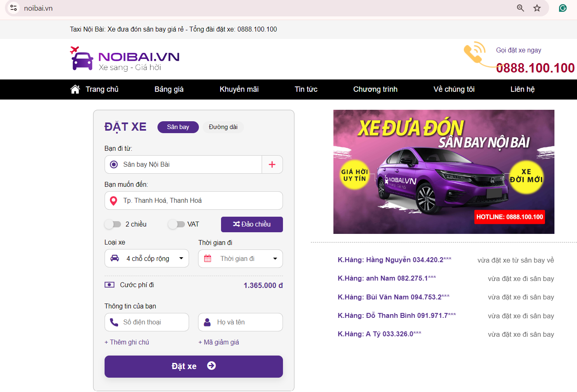Click vừa đặt xe từ sân bay về
577x392 pixels.
(x=515, y=260)
